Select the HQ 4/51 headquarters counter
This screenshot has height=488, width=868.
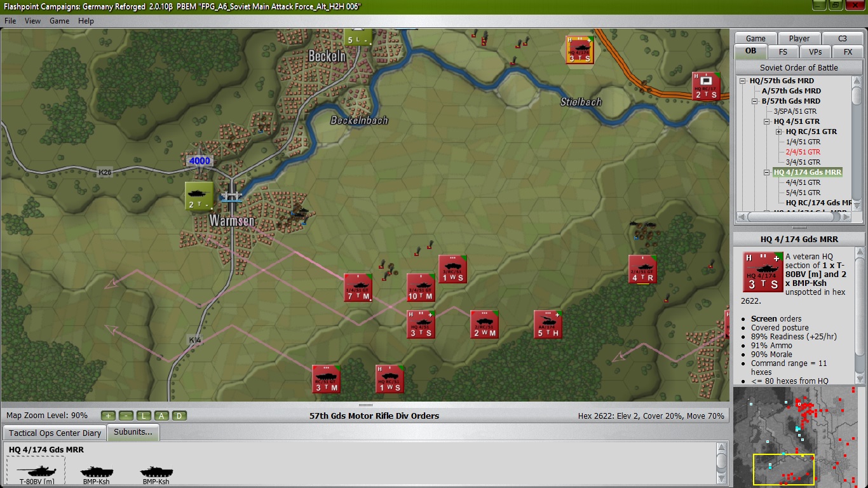[421, 324]
